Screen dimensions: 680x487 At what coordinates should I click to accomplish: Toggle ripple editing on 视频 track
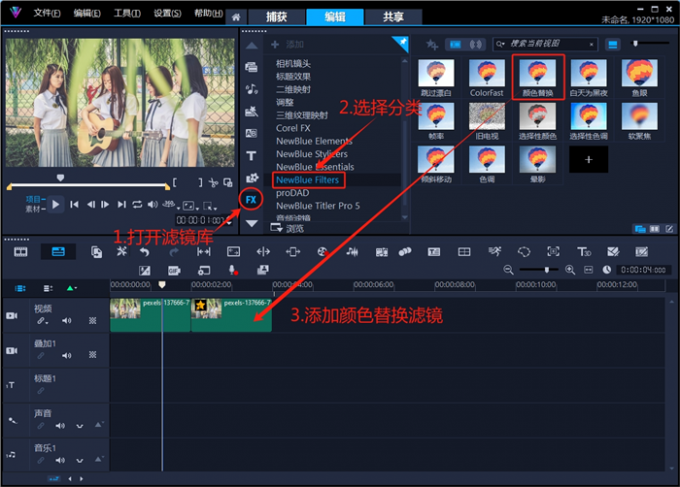(42, 321)
